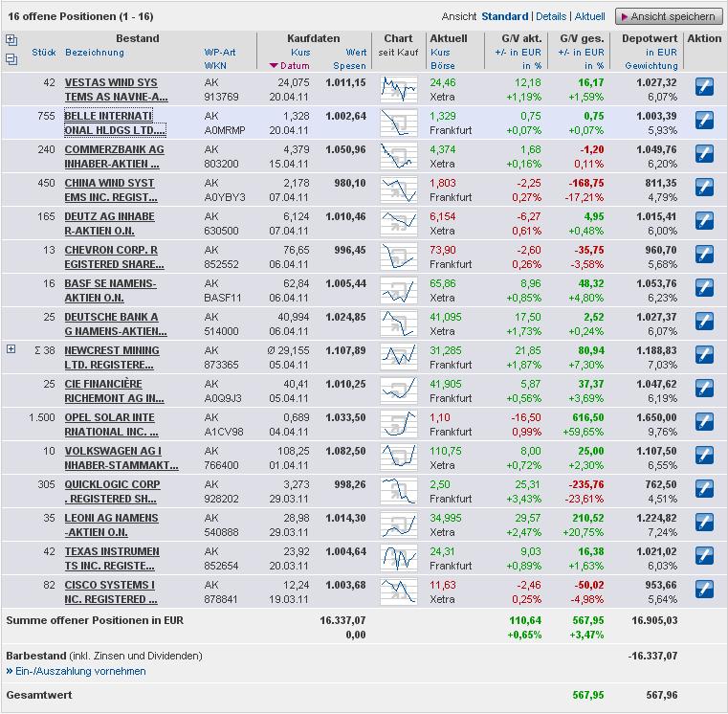Open CHINA WIND SYSTEMS stock link

111,190
